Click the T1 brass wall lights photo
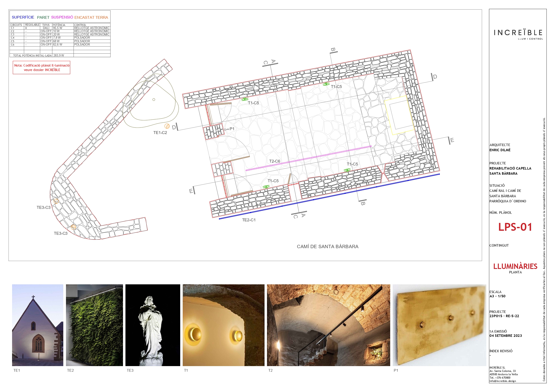The width and height of the screenshot is (555, 392). [x=223, y=325]
